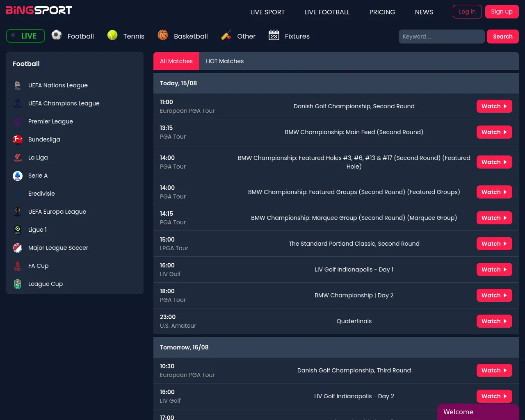Viewport: 525px width, 420px height.
Task: Click the La Liga logo icon
Action: (x=18, y=157)
